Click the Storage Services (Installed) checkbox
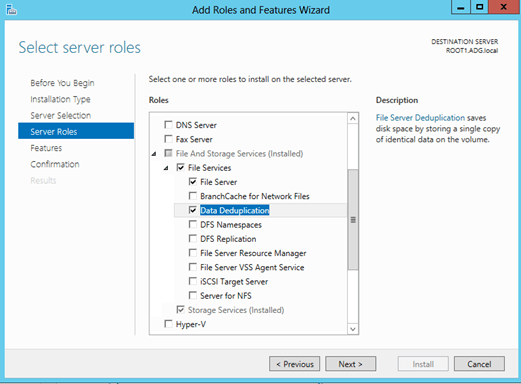Screen dimensions: 521x384 (180, 310)
